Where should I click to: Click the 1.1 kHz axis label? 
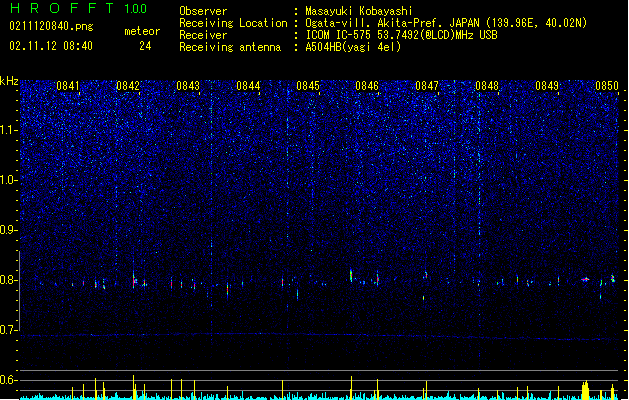tap(9, 130)
